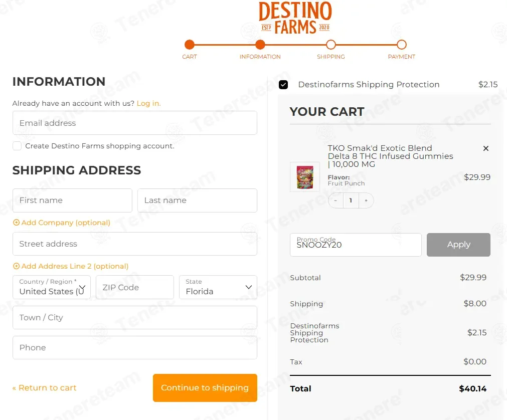Increase quantity with the plus button

(366, 200)
